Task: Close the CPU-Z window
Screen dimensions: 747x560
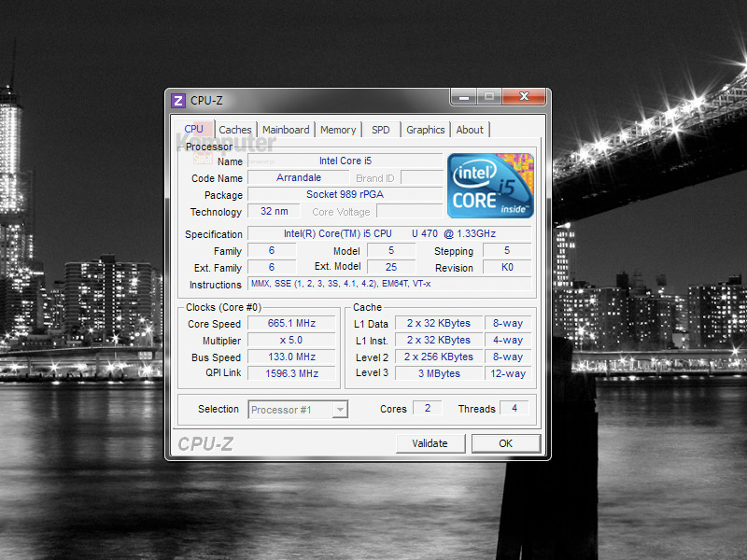Action: coord(524,96)
